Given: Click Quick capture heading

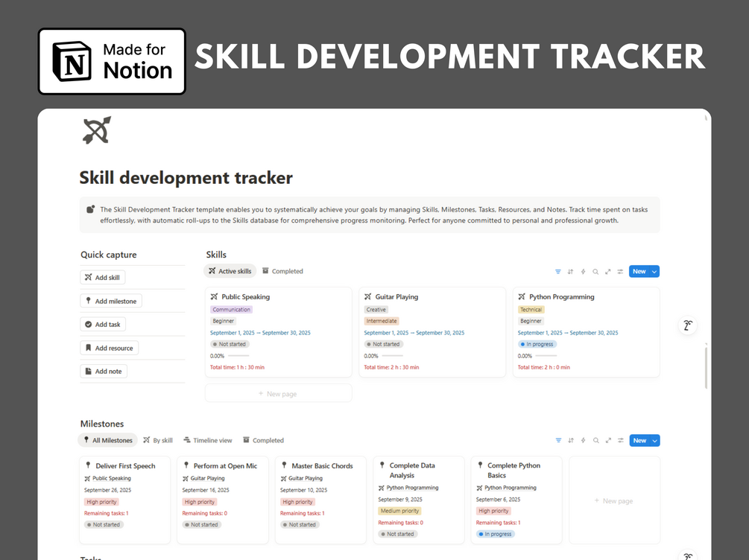Looking at the screenshot, I should coord(108,255).
